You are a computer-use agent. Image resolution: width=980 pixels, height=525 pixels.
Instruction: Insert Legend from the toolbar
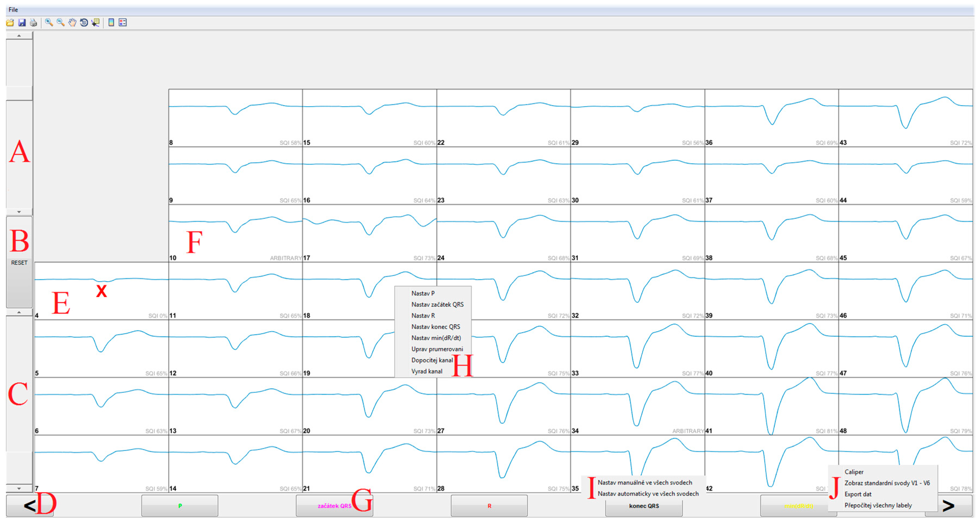point(123,23)
